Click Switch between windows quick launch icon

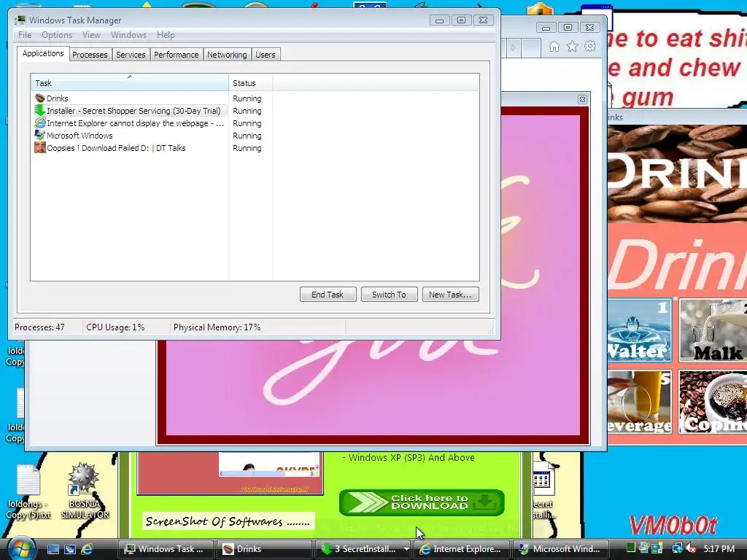point(70,549)
